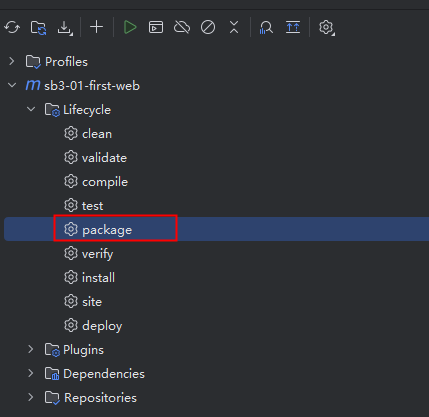Generate sources and update folders icon
429x417 pixels.
coord(38,27)
